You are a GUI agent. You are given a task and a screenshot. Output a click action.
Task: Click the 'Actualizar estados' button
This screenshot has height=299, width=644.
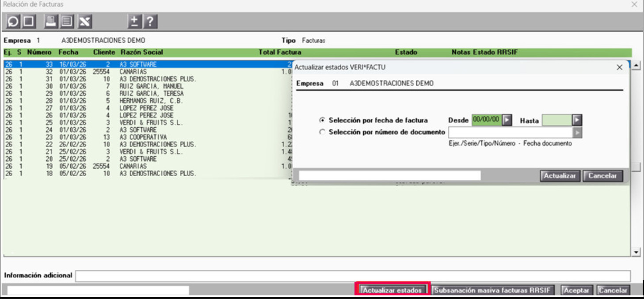point(392,290)
